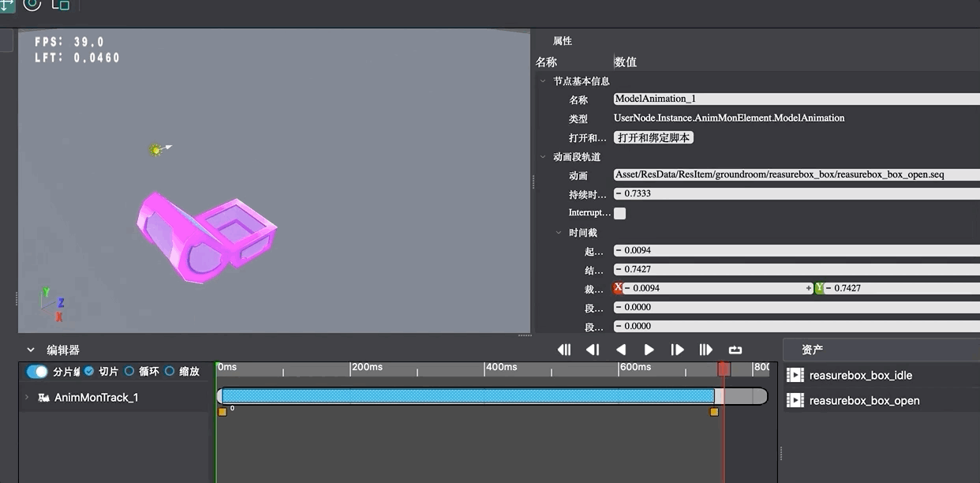
Task: Click the UserNode.Instance.AnimMonElement.ModelAnimation type text
Action: (x=729, y=118)
